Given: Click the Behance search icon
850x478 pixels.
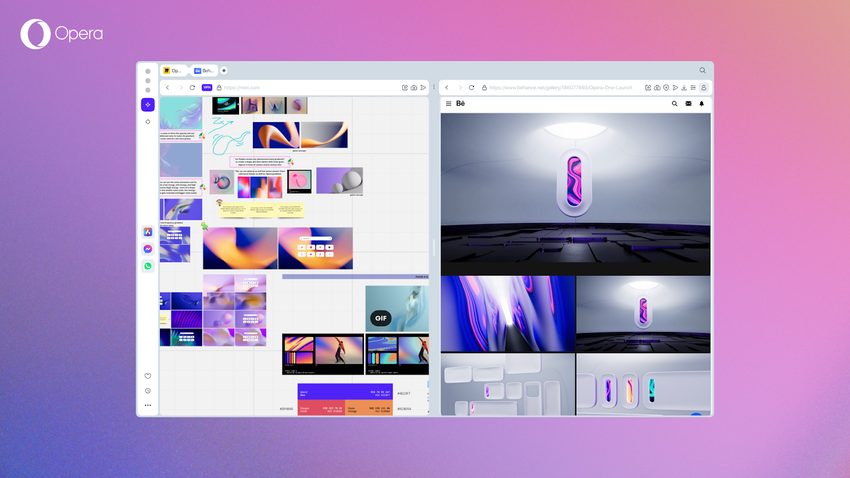Looking at the screenshot, I should point(674,104).
